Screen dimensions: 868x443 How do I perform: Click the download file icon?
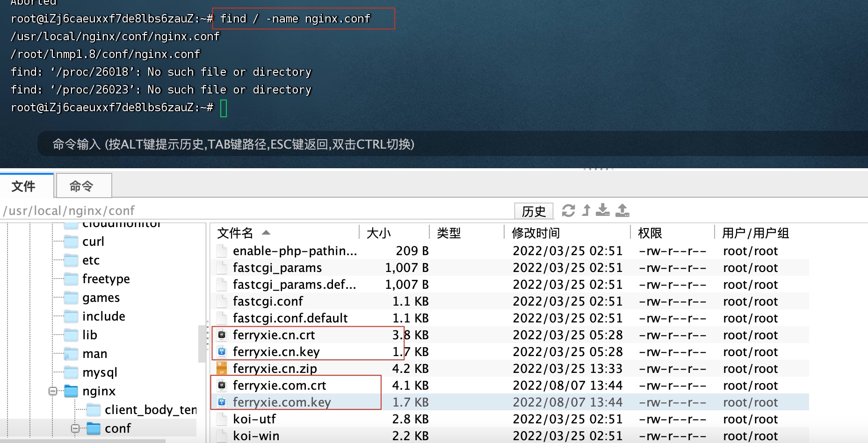[x=603, y=211]
